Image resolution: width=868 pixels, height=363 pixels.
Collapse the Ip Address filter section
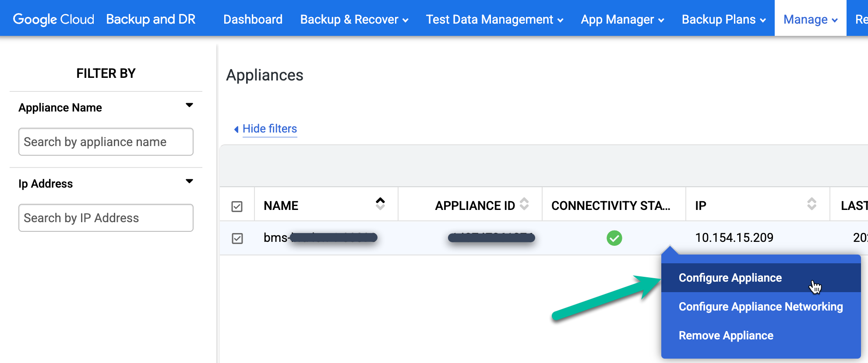[x=189, y=181]
